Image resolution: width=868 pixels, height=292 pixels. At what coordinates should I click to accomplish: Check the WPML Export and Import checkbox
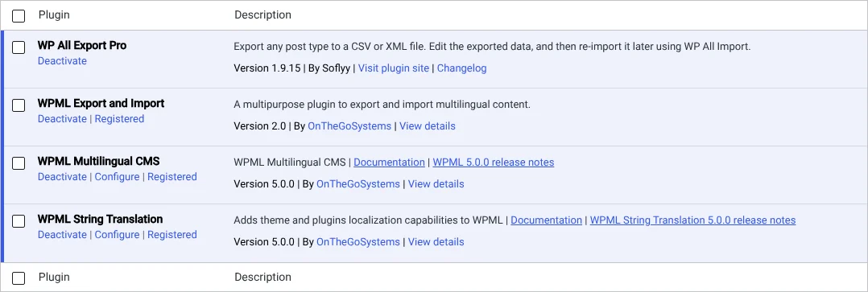(x=19, y=105)
